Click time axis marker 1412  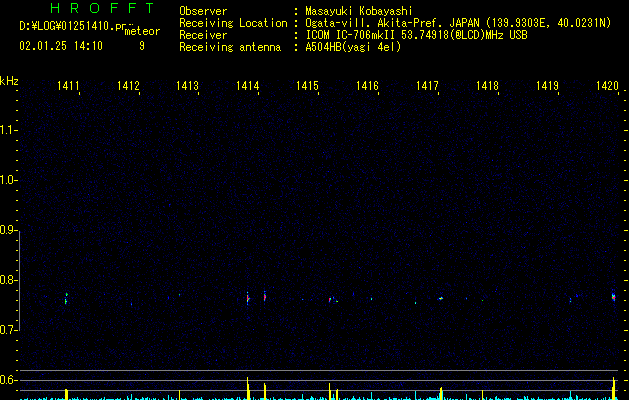point(128,86)
